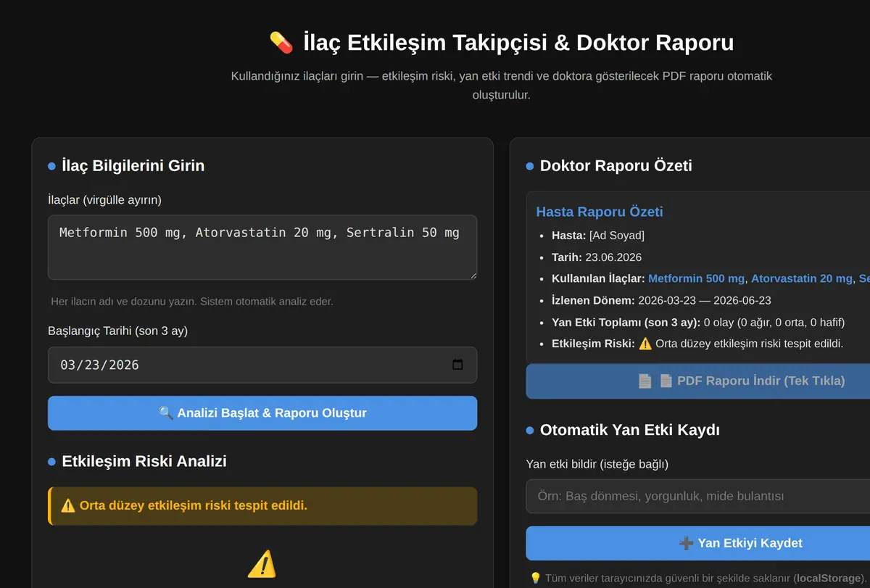Image resolution: width=870 pixels, height=588 pixels.
Task: Open the calendar picker in date field
Action: 457,365
